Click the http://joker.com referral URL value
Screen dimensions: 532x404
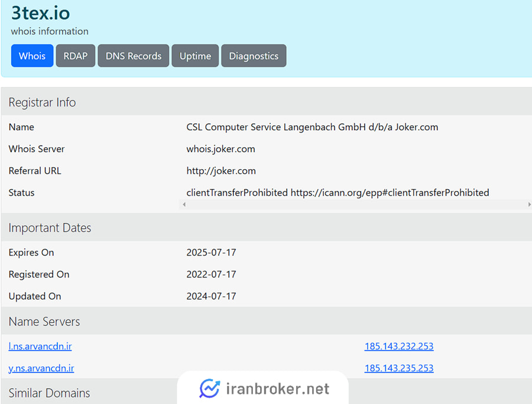click(x=221, y=171)
